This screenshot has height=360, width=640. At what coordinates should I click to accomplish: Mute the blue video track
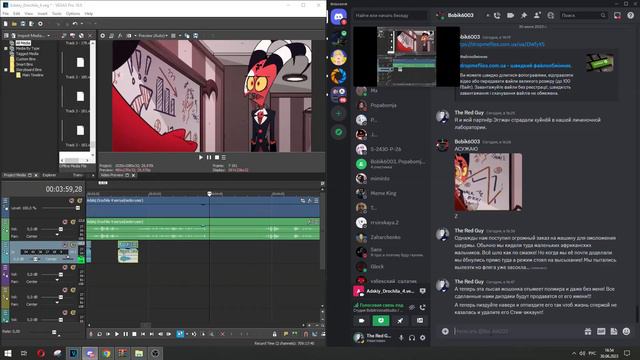[71, 200]
